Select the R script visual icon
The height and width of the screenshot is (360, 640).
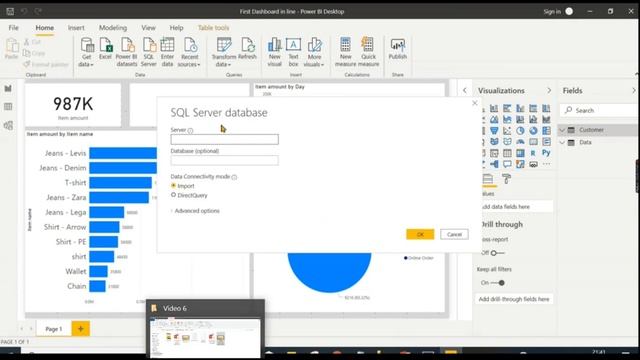click(x=533, y=153)
